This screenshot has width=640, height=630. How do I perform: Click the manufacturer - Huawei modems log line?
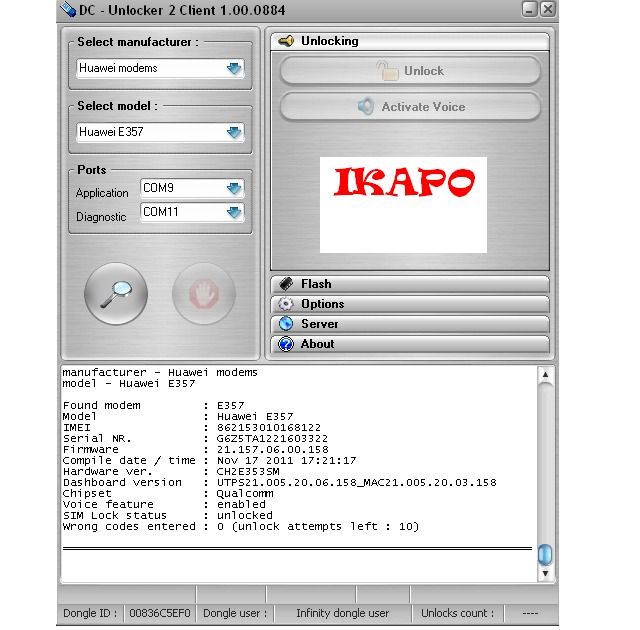pyautogui.click(x=160, y=373)
